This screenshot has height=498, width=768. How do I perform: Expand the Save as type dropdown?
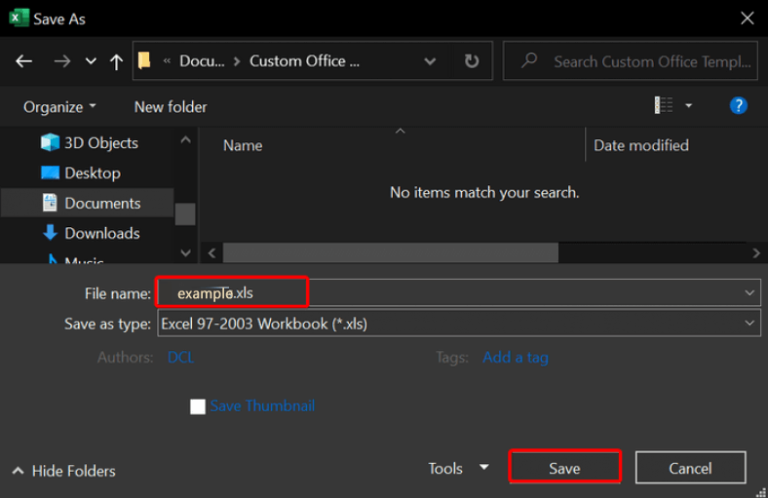[750, 323]
